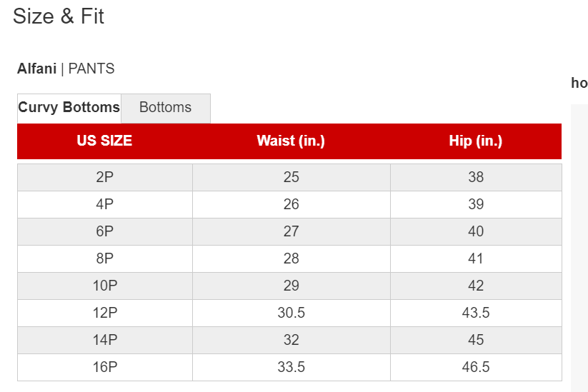Click the 46.5 hip measurement cell
Screen dimensions: 588x392
(x=476, y=367)
